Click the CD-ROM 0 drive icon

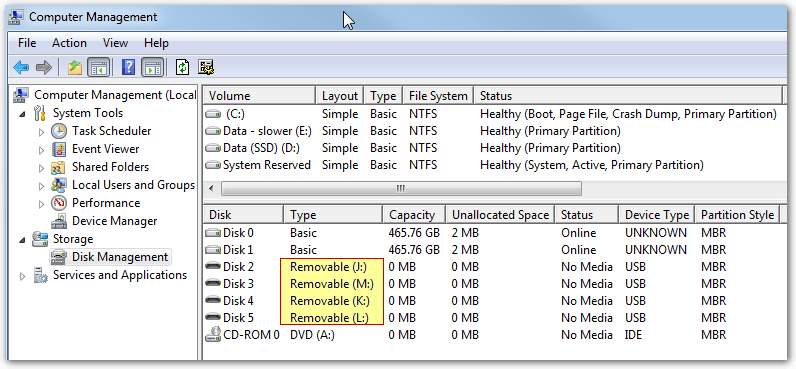[x=213, y=335]
